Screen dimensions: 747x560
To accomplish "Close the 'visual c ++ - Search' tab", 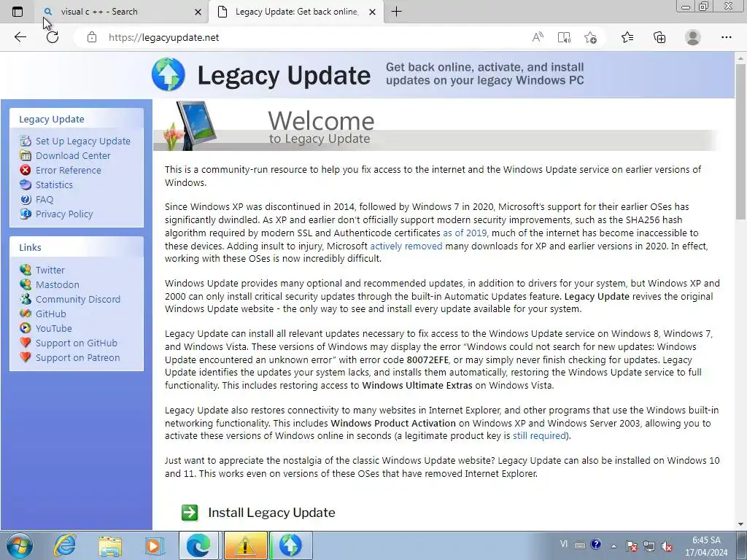I will tap(198, 12).
